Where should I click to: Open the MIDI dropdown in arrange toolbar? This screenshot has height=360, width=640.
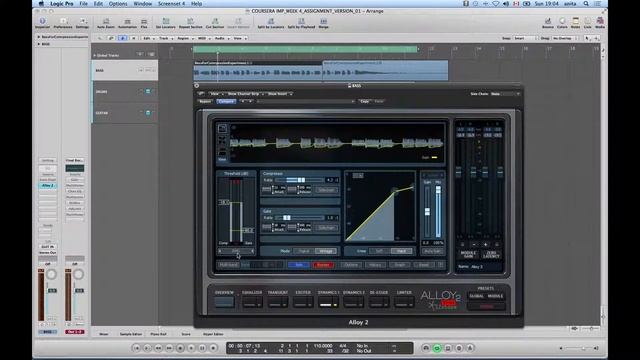pyautogui.click(x=203, y=38)
